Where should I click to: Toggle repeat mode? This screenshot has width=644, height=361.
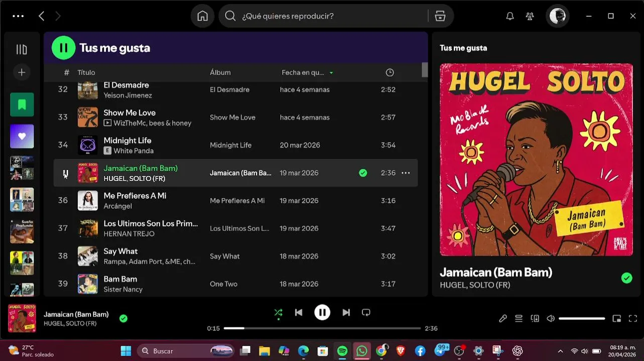tap(366, 312)
